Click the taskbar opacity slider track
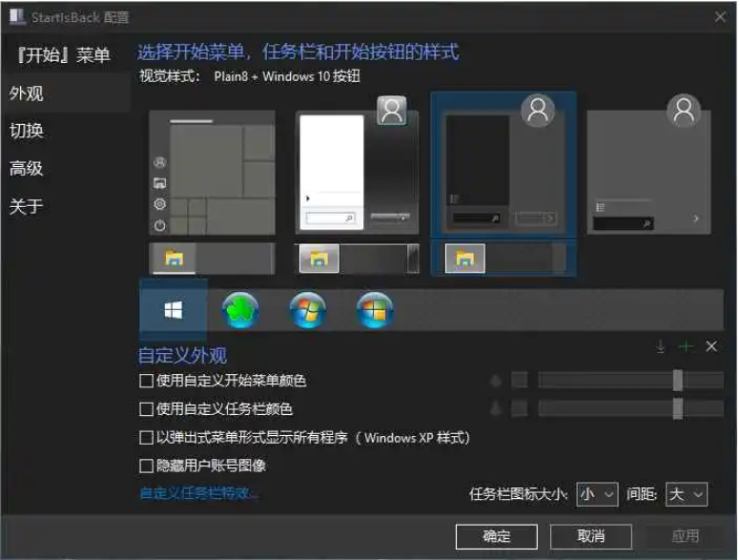 pos(631,408)
